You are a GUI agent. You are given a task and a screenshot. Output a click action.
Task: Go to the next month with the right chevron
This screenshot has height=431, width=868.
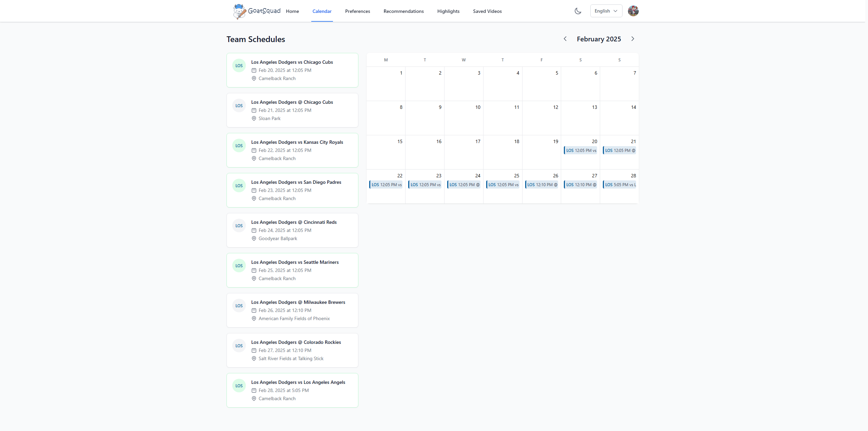pos(633,39)
